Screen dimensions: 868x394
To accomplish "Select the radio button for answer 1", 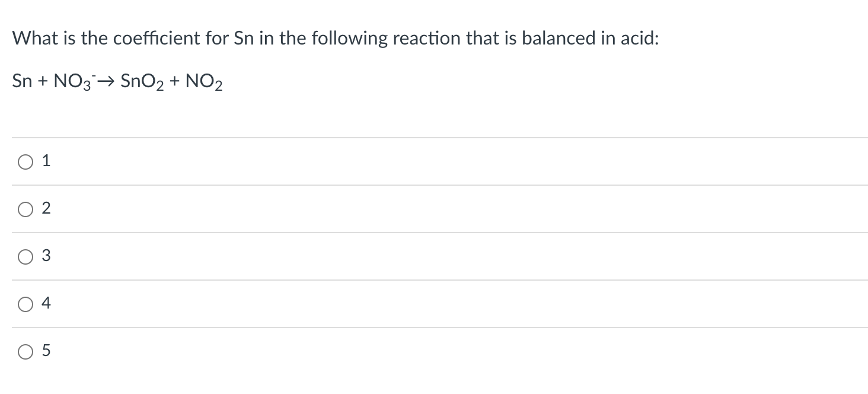I will coord(24,161).
